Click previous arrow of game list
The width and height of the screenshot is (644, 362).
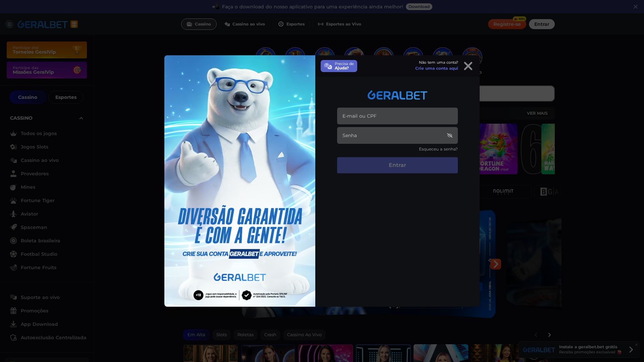coord(536,335)
